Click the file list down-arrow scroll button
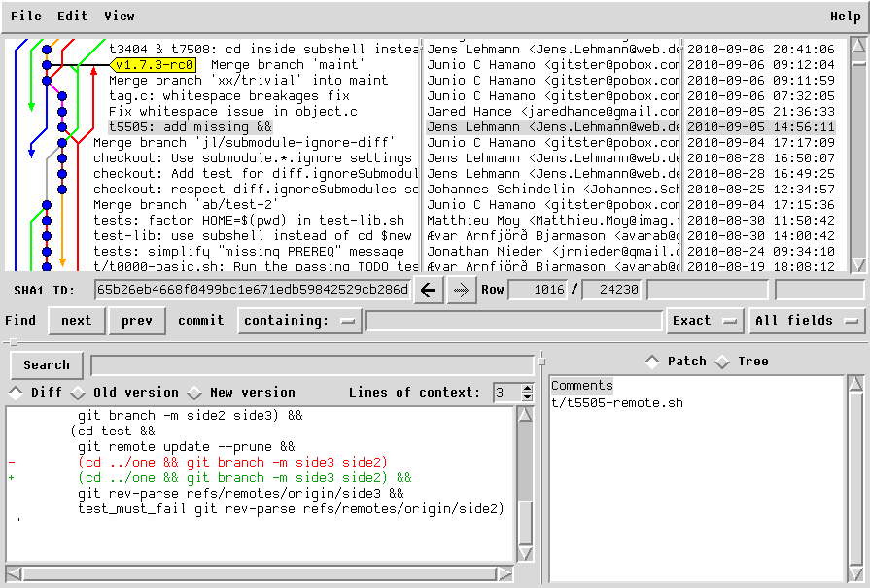Viewport: 870px width, 588px height. 855,573
